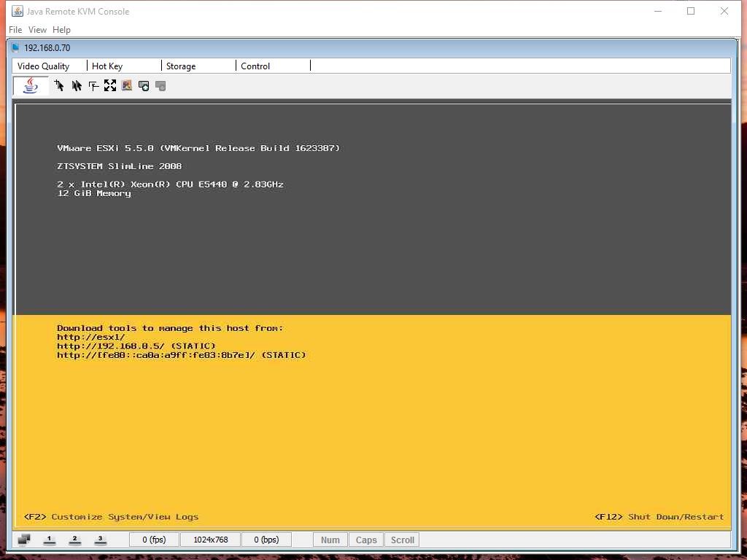Image resolution: width=747 pixels, height=560 pixels.
Task: Open the File menu
Action: tap(15, 30)
